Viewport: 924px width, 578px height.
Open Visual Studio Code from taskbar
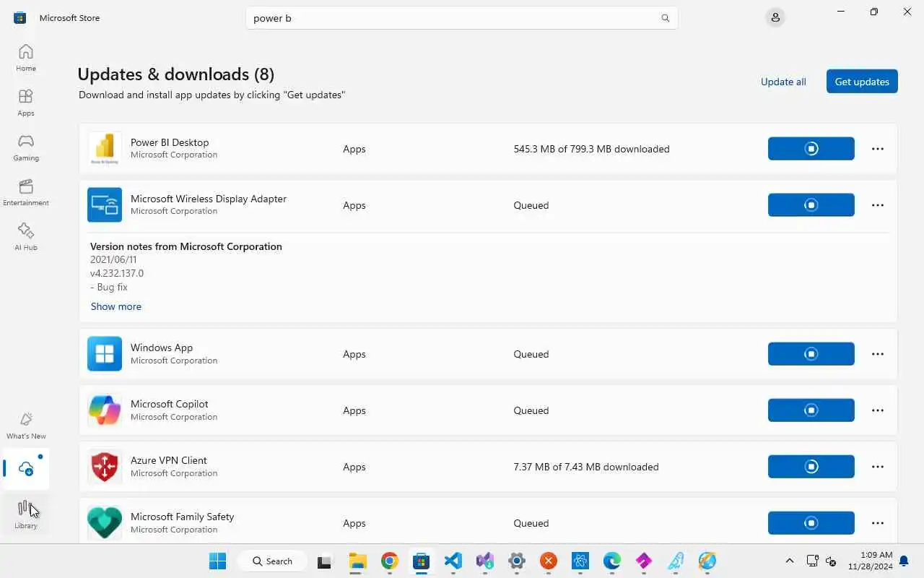coord(453,561)
